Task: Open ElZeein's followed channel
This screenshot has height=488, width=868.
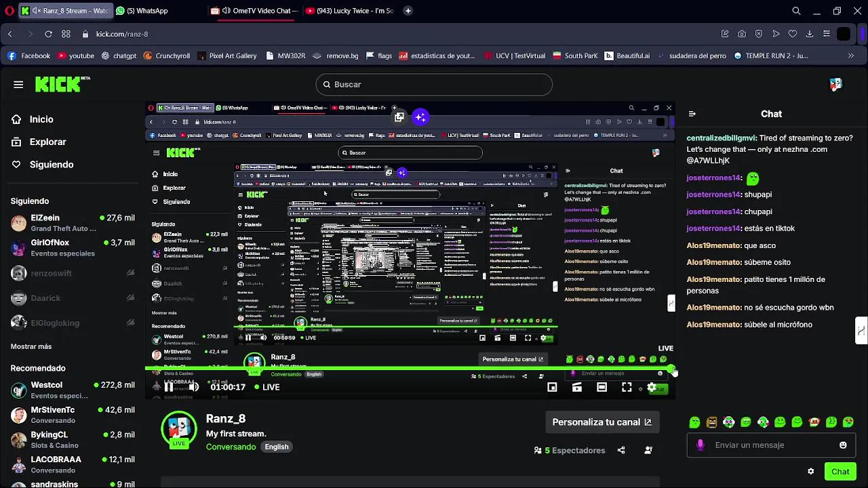Action: click(x=73, y=223)
